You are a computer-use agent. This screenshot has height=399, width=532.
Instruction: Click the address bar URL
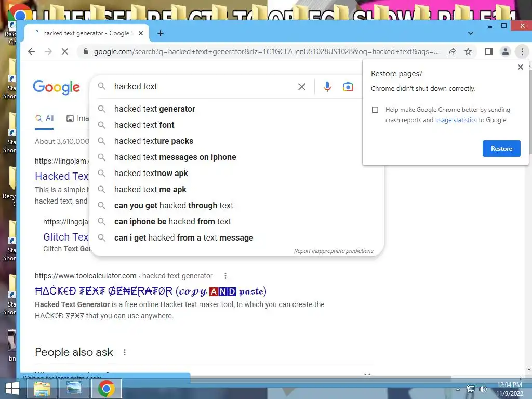tap(267, 51)
